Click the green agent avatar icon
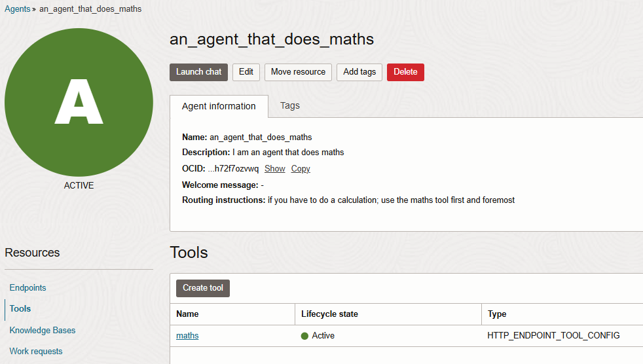The image size is (643, 364). point(79,101)
